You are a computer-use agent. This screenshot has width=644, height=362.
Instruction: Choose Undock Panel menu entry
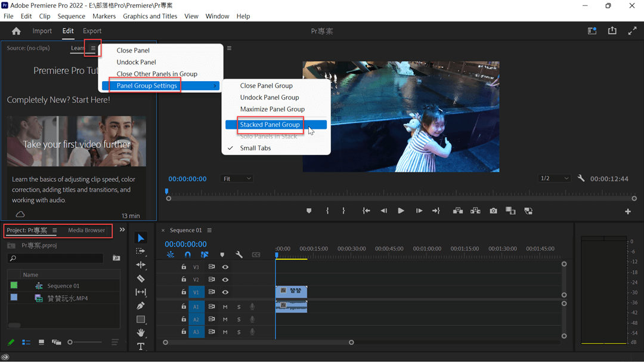point(137,62)
